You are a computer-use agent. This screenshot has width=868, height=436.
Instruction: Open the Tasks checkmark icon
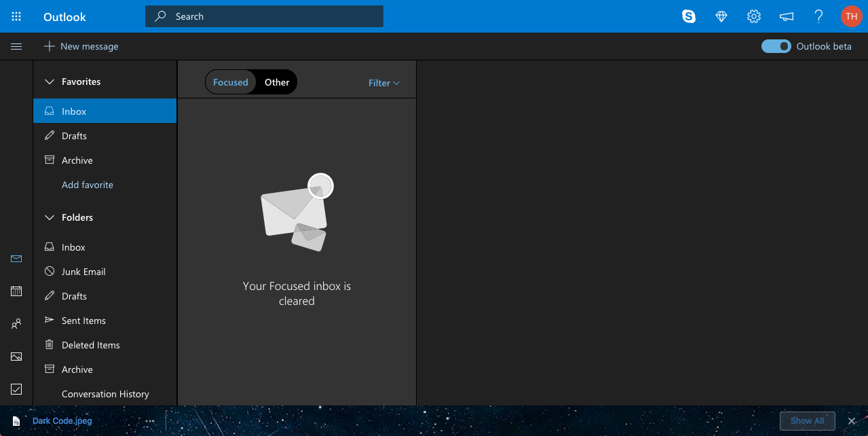16,389
